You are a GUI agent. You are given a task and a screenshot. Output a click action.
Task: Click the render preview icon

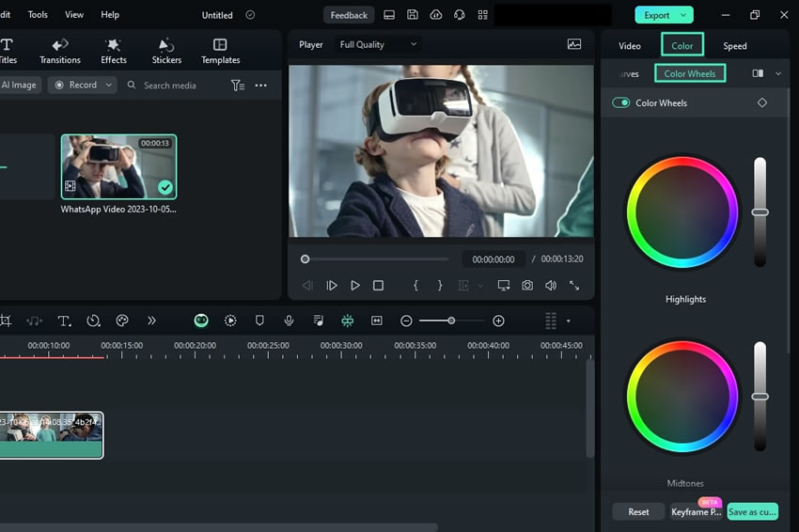[x=230, y=321]
